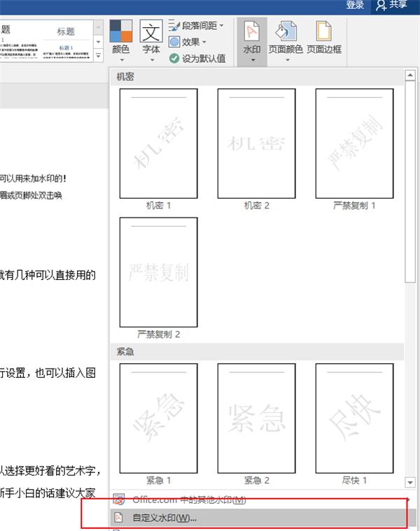Choose the 紧急 1 watermark thumbnail
420x531 pixels.
[158, 418]
